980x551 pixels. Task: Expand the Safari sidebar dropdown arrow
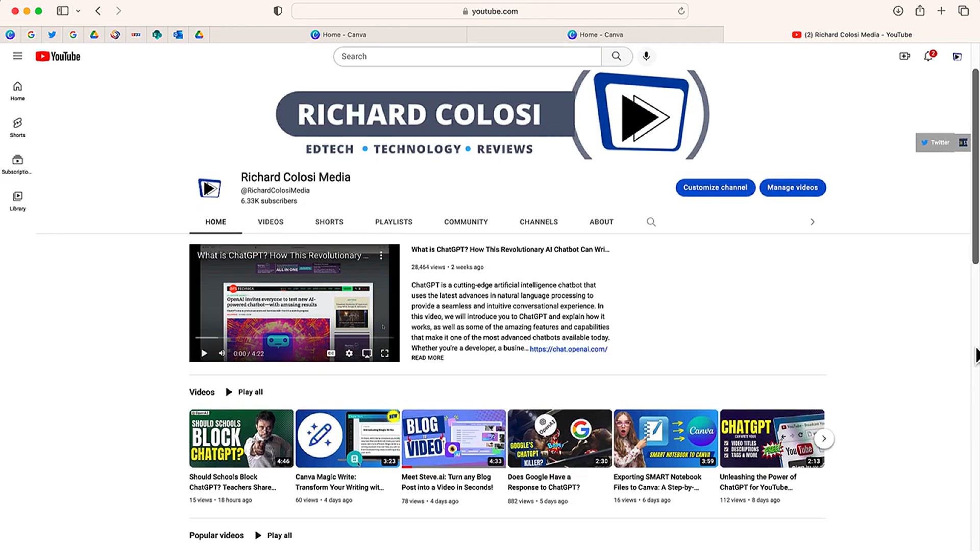pyautogui.click(x=78, y=11)
